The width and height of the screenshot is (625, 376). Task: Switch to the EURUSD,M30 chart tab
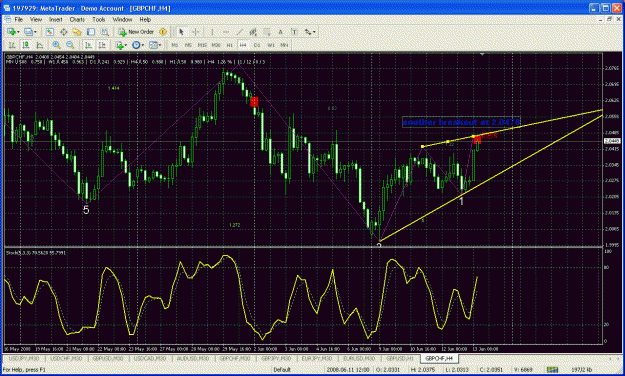coord(360,358)
